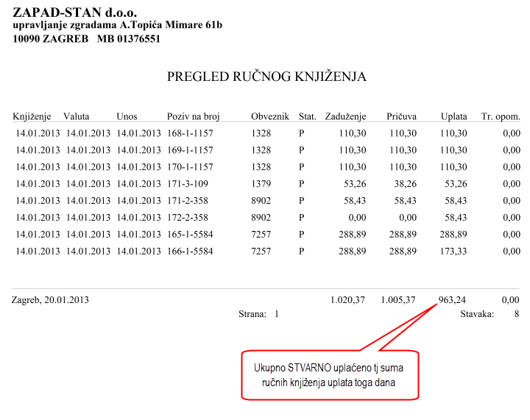
Task: Click Zaduženje 0,00 in row 172-2-358
Action: (x=357, y=218)
